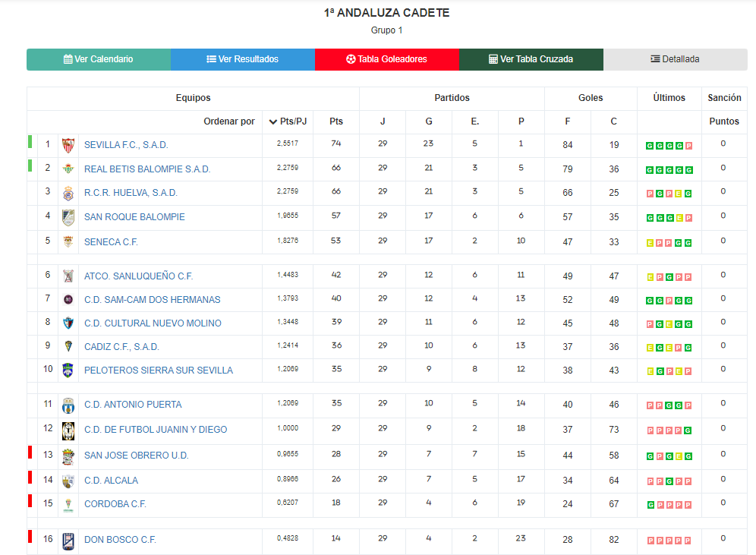Click Juanin y Diego's green G result badge
Image resolution: width=756 pixels, height=555 pixels.
click(688, 430)
